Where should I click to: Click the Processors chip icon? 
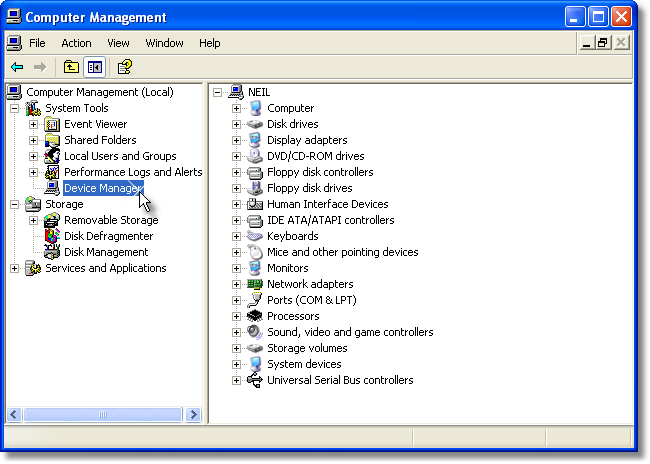pyautogui.click(x=255, y=316)
